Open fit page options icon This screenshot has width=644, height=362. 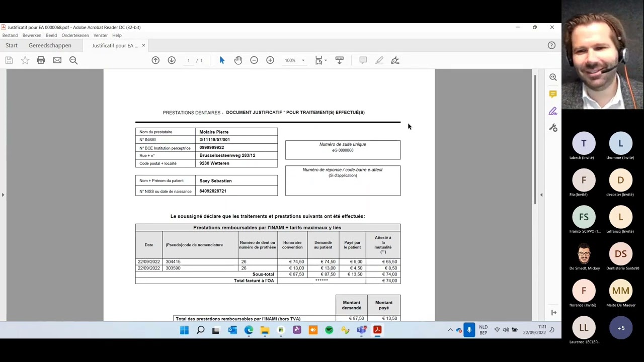click(320, 60)
